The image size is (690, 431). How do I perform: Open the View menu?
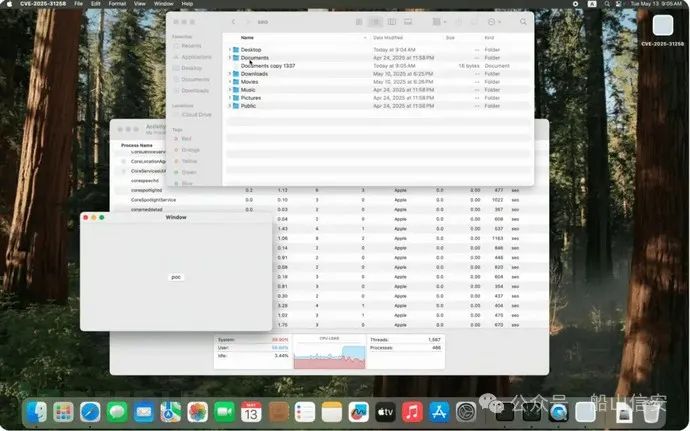(x=139, y=4)
